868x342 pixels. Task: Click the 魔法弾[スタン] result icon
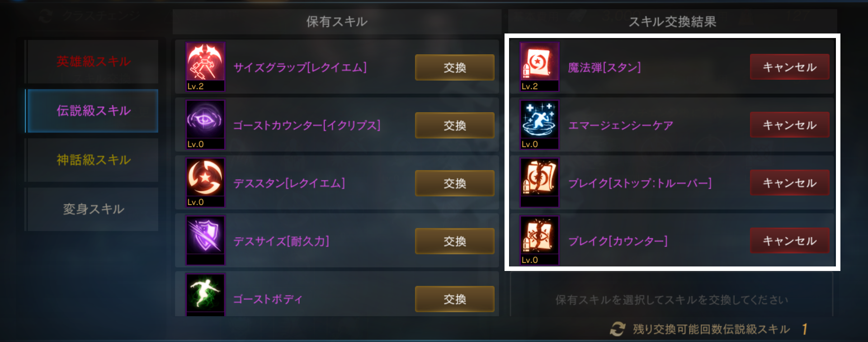(x=539, y=67)
